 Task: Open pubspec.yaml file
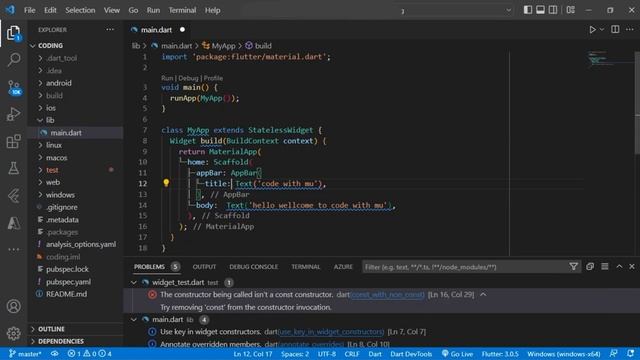pyautogui.click(x=68, y=282)
